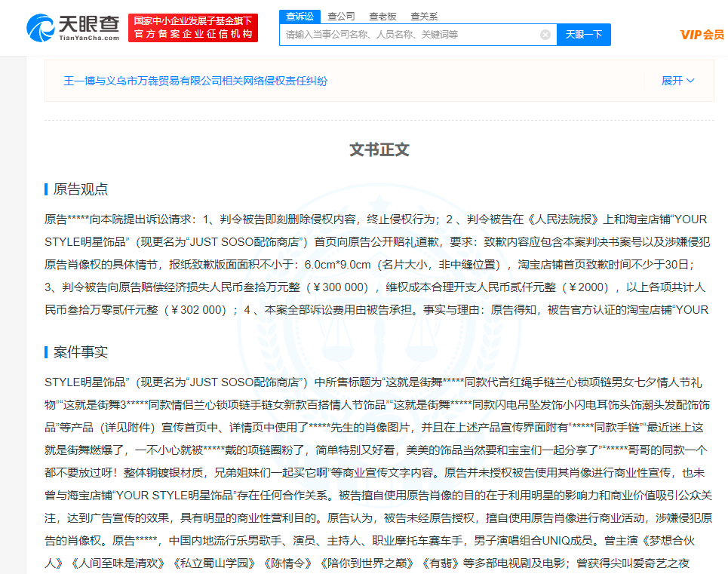Expand the case details with 展开
Screen dimensions: 728x574
[x=678, y=81]
